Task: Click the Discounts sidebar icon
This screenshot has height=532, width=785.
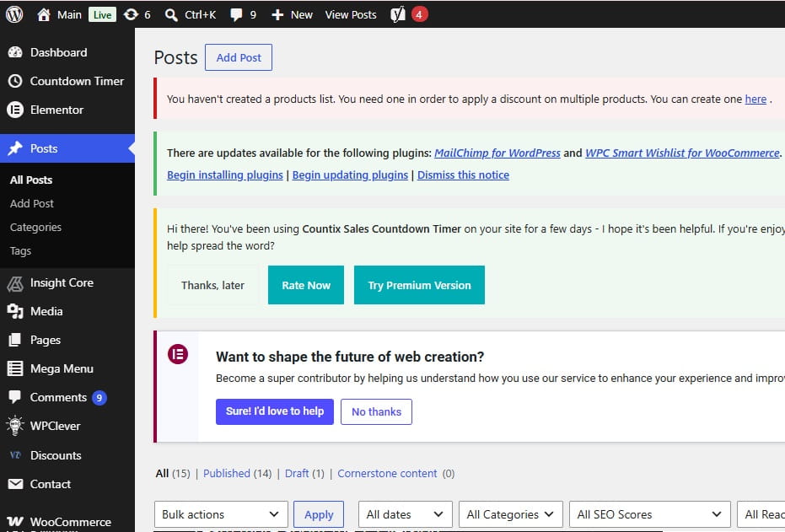Action: tap(15, 455)
